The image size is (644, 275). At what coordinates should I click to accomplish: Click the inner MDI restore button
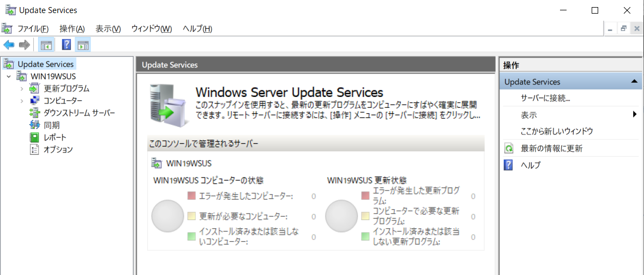click(623, 29)
